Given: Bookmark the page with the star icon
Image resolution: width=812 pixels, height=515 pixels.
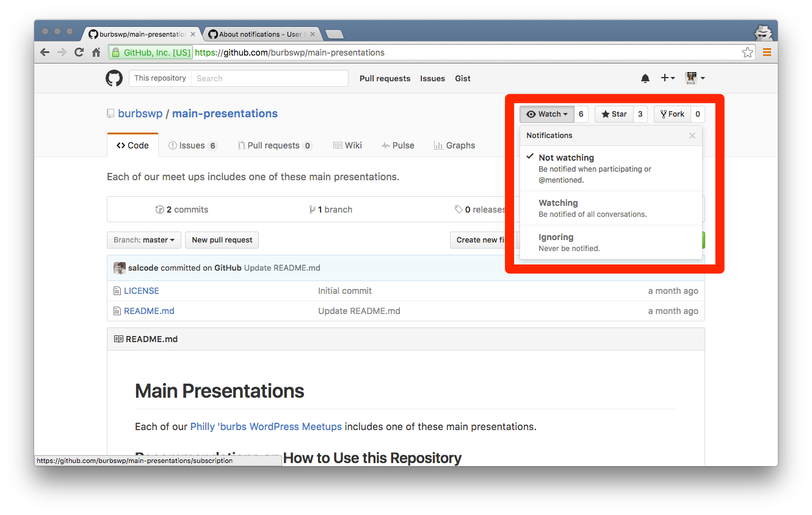Looking at the screenshot, I should [x=747, y=53].
